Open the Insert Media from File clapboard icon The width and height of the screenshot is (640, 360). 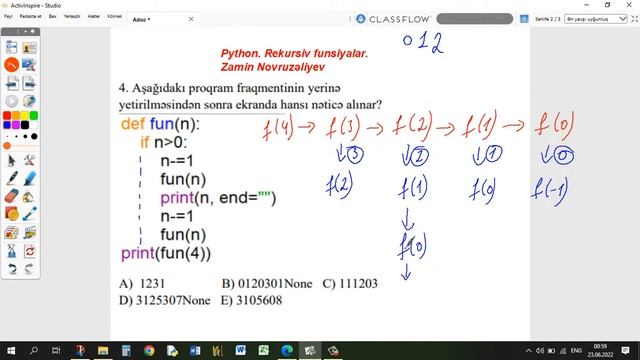[x=29, y=233]
